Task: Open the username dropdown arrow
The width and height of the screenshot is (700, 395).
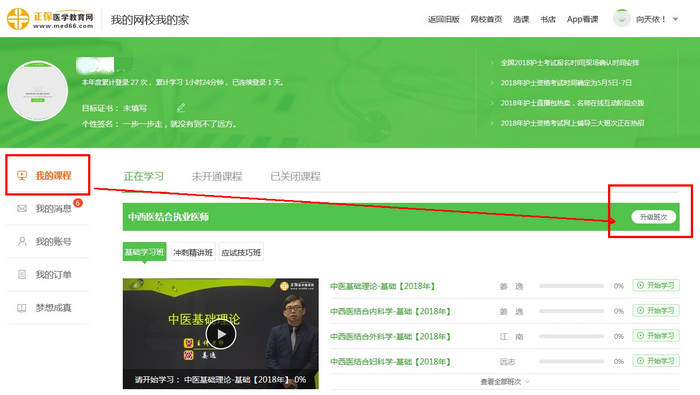Action: (675, 19)
